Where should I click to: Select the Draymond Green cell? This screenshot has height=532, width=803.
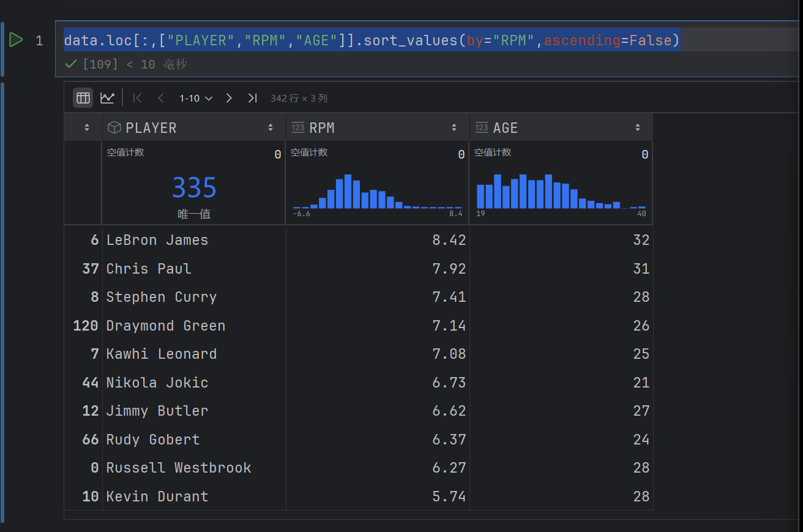coord(193,326)
